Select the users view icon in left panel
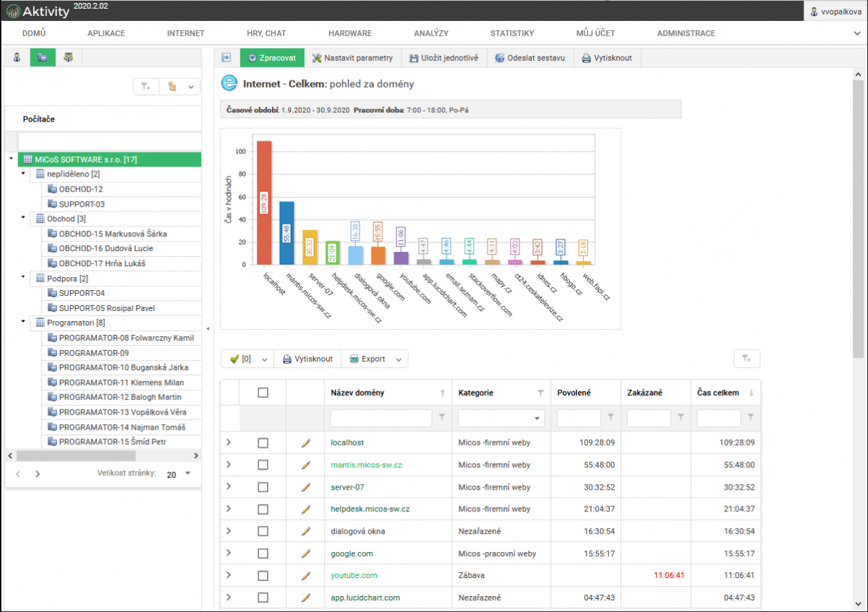This screenshot has width=868, height=612. [x=17, y=58]
